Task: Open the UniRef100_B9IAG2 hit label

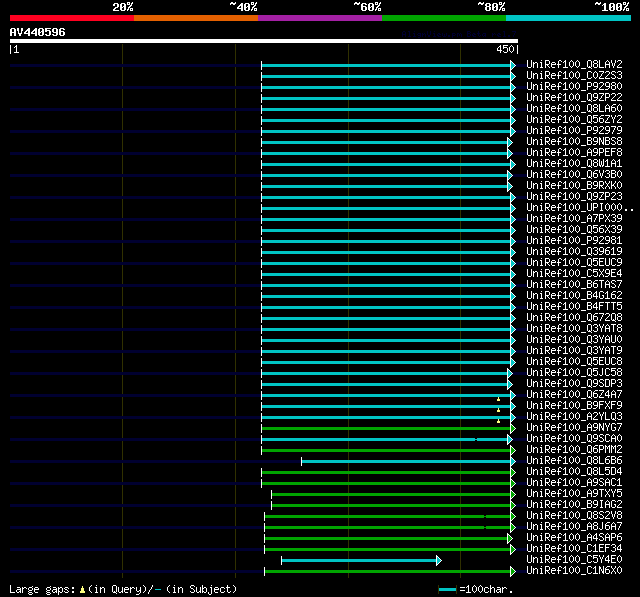Action: click(x=574, y=505)
